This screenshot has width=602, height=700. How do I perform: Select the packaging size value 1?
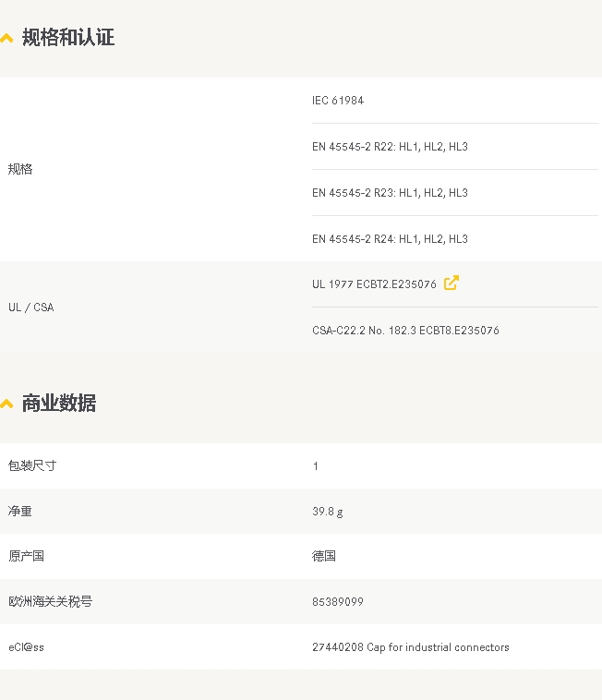[x=316, y=466]
